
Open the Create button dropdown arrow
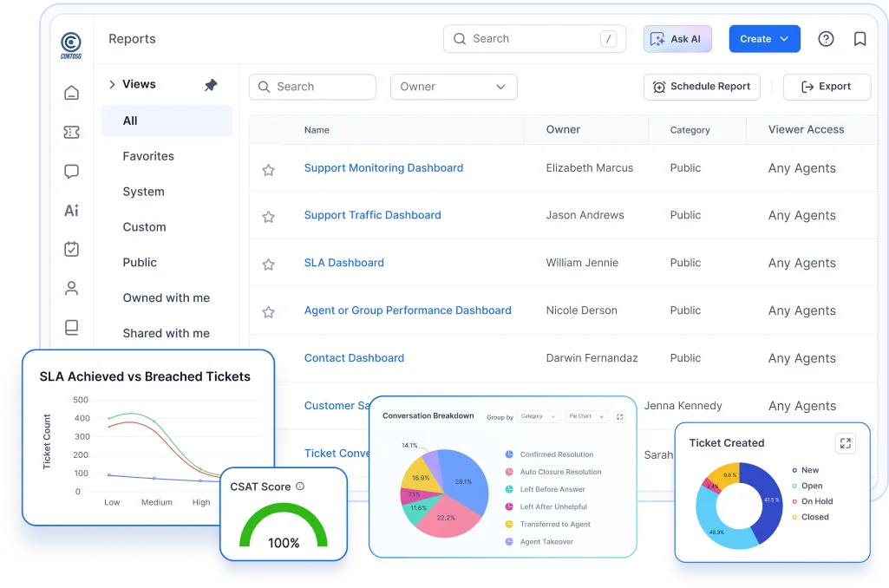tap(784, 38)
